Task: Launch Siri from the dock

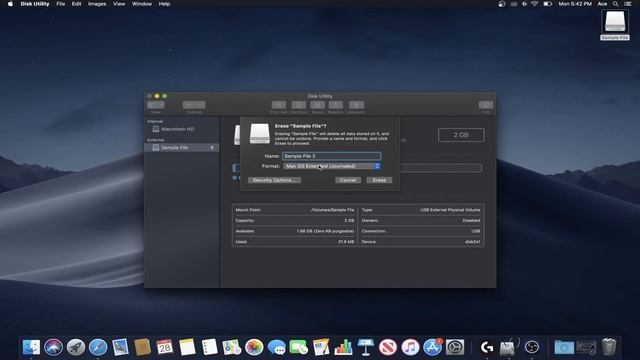Action: [x=53, y=347]
